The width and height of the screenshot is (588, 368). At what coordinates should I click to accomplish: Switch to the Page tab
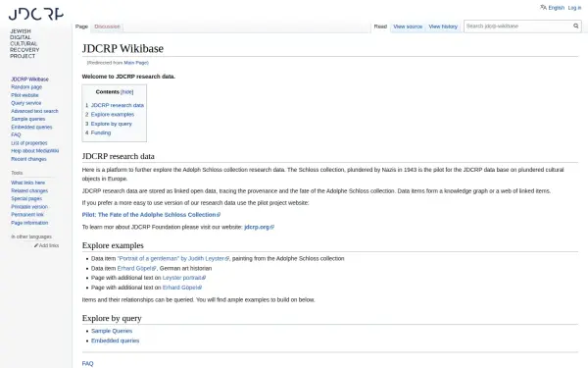[x=81, y=26]
